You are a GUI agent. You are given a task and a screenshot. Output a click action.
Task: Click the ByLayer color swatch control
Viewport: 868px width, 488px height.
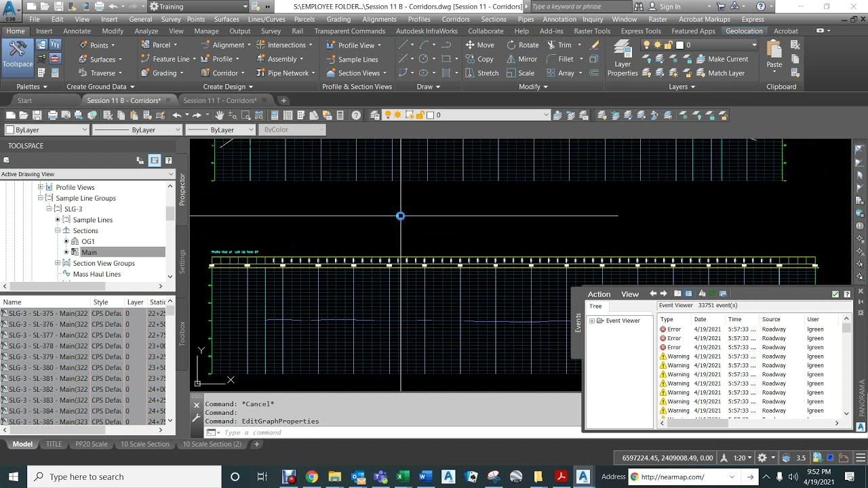47,129
